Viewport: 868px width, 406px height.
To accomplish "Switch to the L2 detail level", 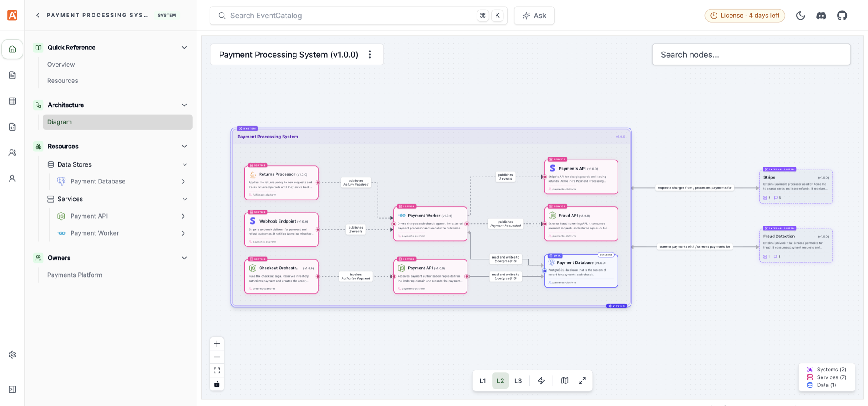I will click(500, 381).
